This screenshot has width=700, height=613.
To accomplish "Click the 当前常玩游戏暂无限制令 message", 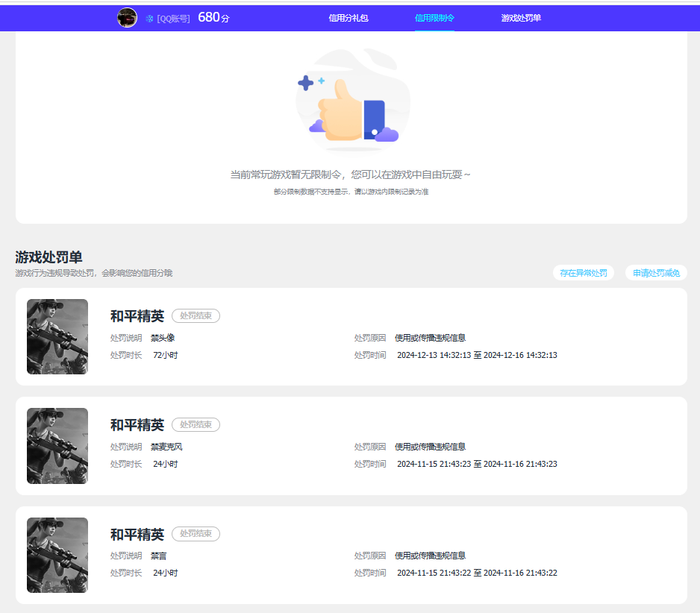I will click(351, 175).
